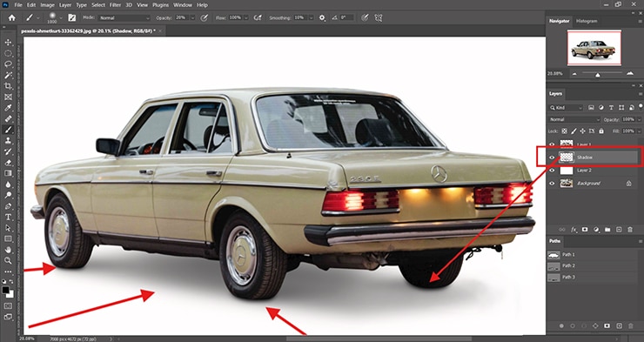Adjust the Navigator zoom slider
This screenshot has height=342, width=644.
598,75
